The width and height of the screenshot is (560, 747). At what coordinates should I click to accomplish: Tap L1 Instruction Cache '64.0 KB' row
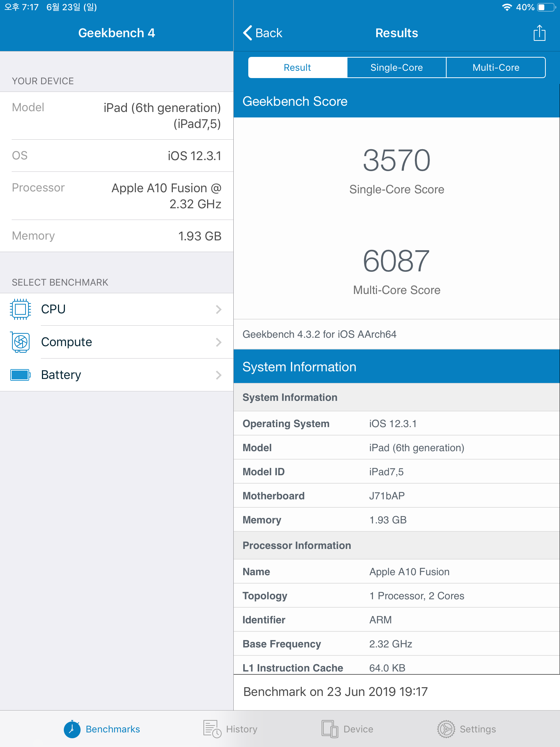[397, 666]
